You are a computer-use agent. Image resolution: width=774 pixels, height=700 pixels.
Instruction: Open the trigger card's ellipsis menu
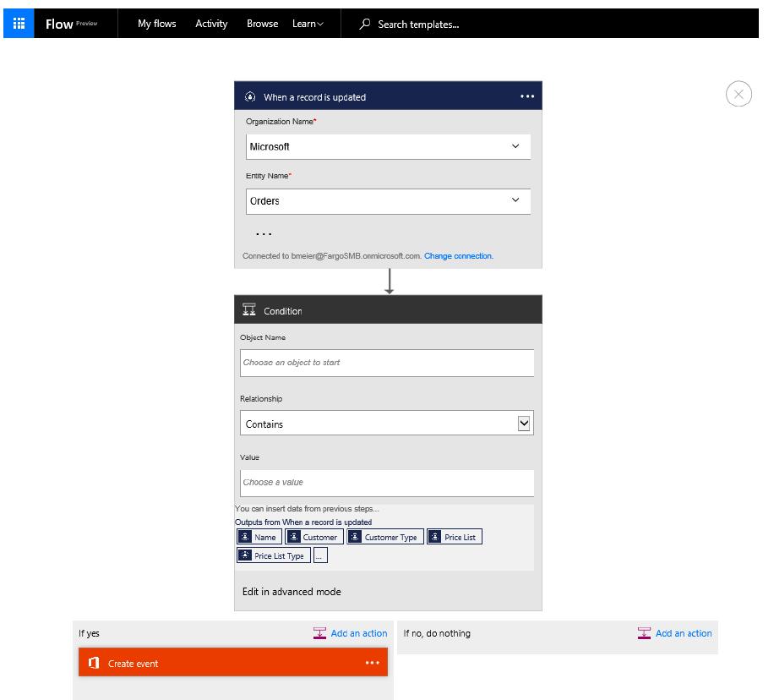pyautogui.click(x=527, y=96)
